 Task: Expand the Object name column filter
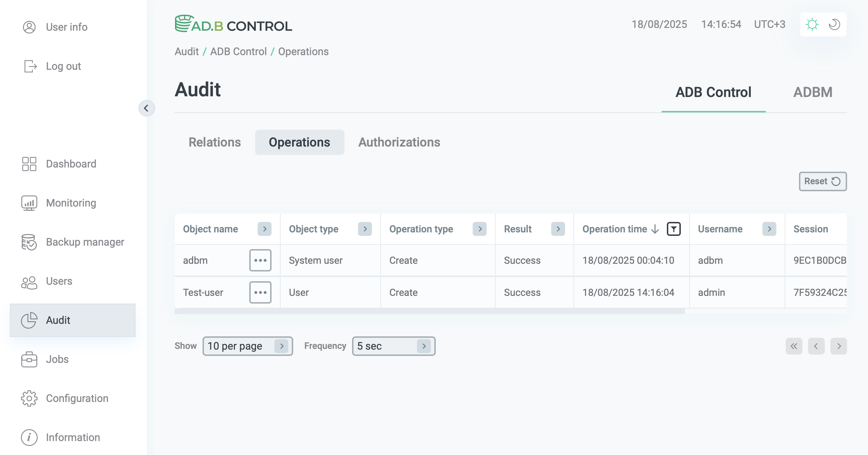click(265, 229)
